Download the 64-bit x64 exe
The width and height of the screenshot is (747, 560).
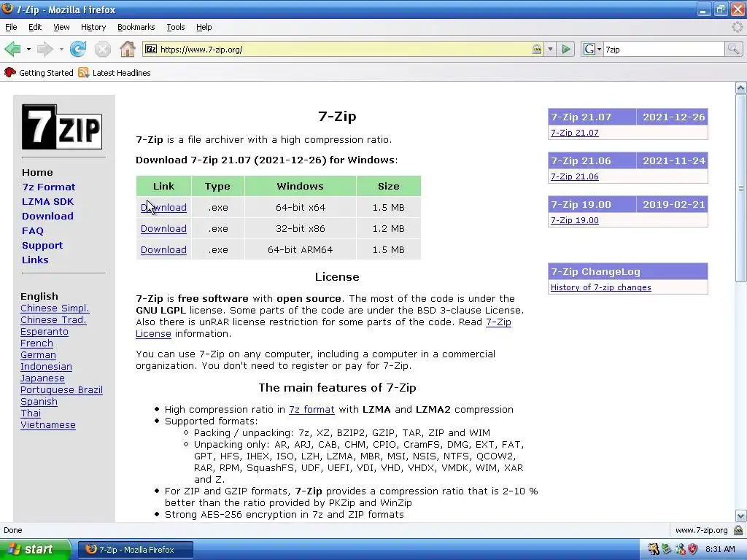pos(163,208)
